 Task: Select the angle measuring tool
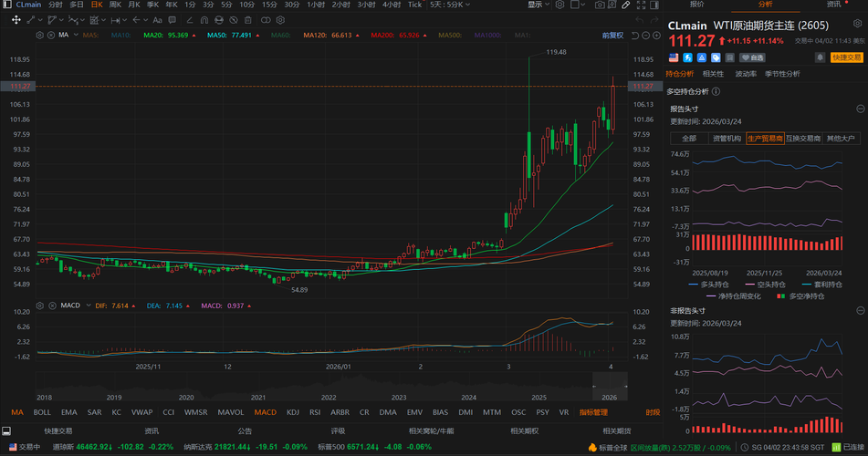coord(190,20)
